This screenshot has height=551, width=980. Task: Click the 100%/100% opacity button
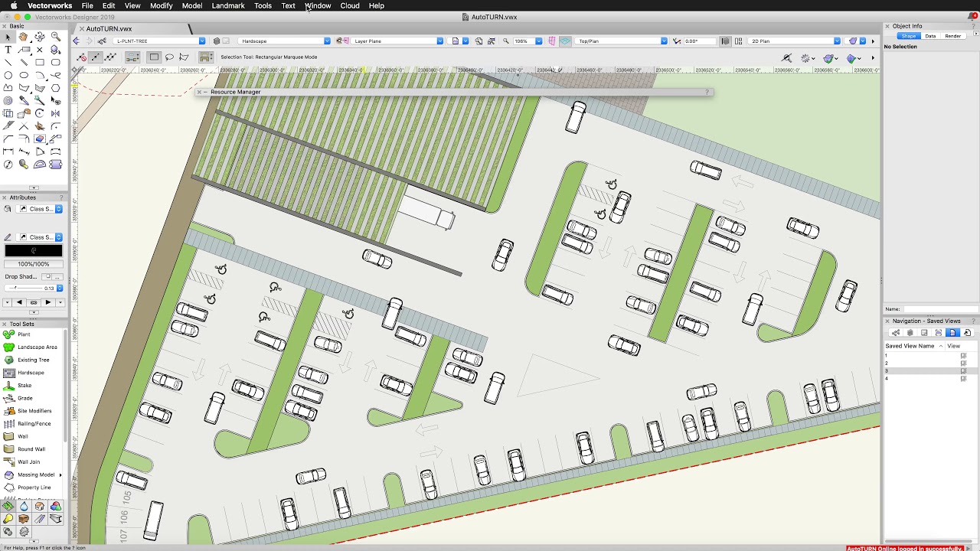click(x=34, y=264)
